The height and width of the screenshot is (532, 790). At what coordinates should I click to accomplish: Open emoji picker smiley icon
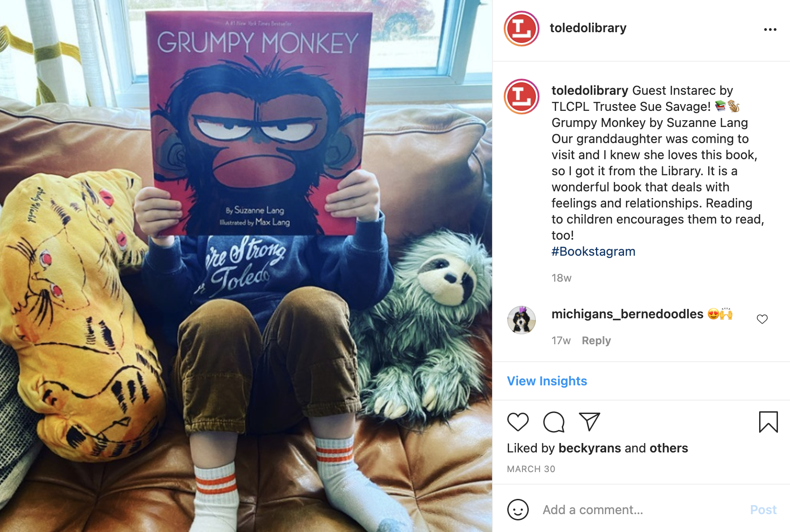(518, 510)
